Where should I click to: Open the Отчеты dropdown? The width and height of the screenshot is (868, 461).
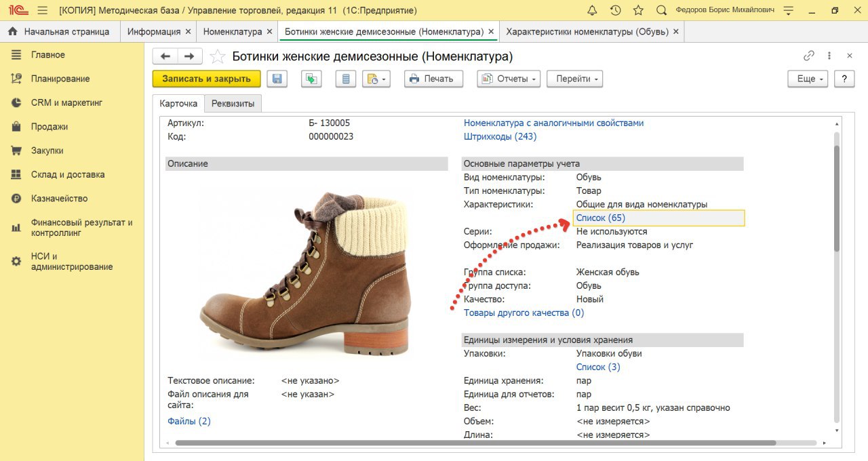(x=509, y=79)
